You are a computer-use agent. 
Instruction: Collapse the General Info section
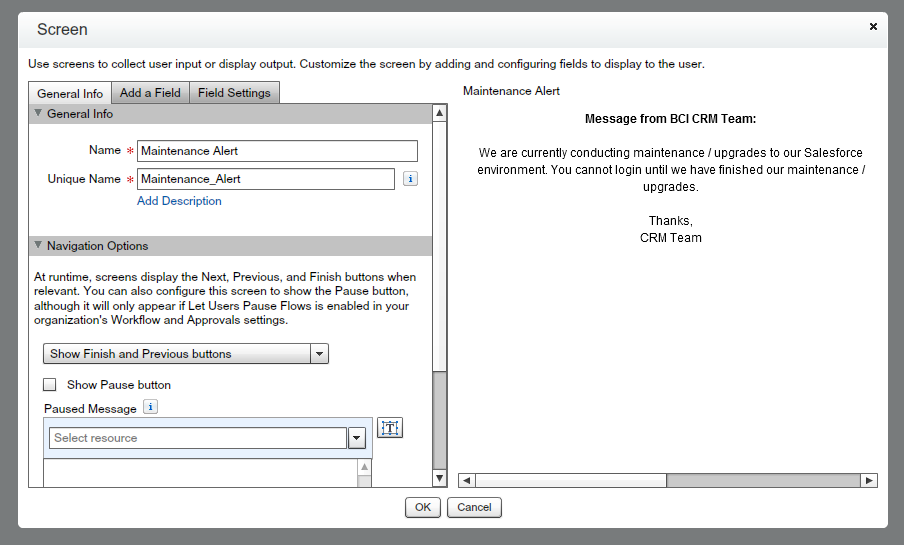pyautogui.click(x=38, y=114)
